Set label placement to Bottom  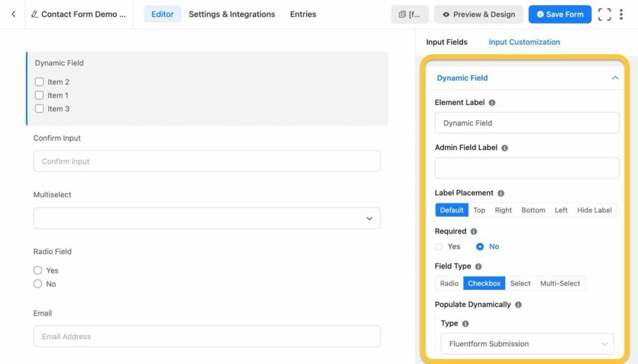click(x=533, y=210)
